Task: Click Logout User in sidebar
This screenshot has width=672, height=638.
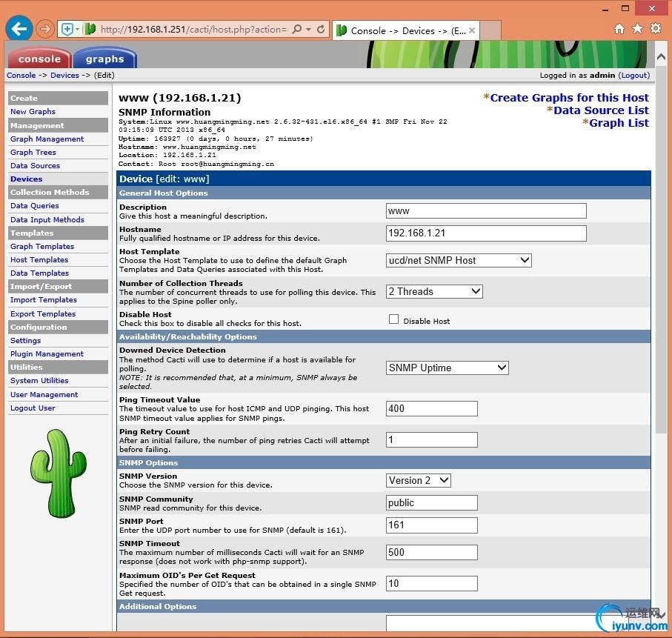Action: 33,408
